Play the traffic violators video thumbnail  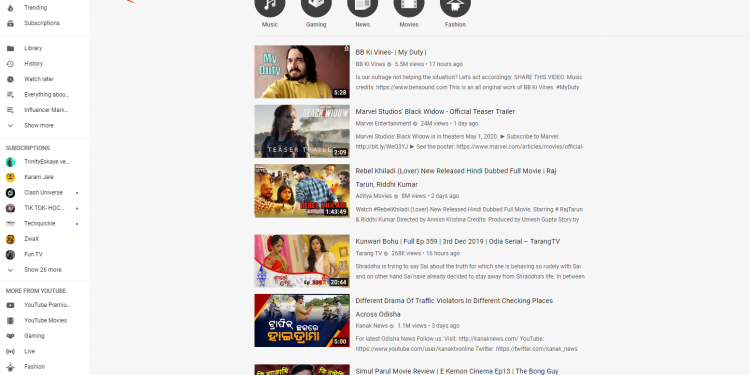(x=302, y=320)
